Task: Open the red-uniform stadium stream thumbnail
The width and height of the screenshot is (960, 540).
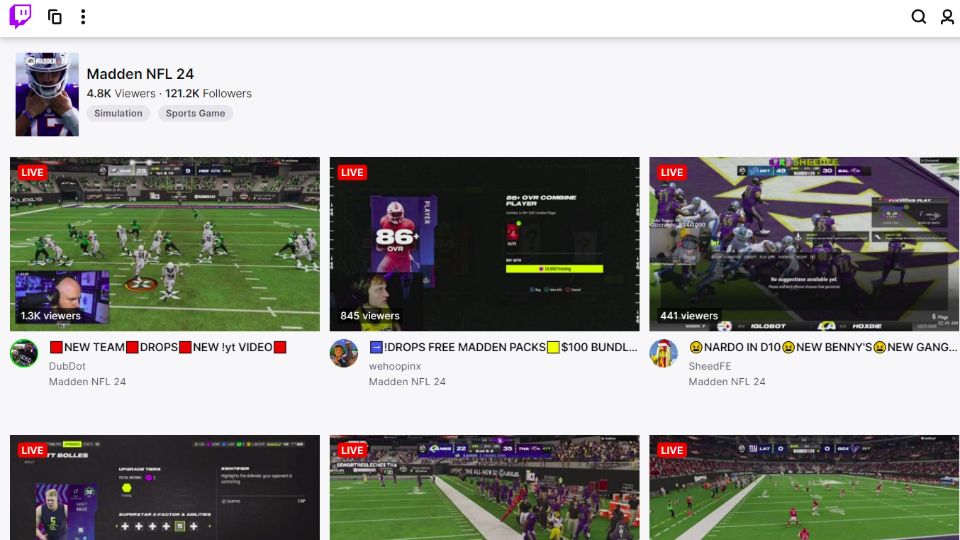Action: [804, 487]
